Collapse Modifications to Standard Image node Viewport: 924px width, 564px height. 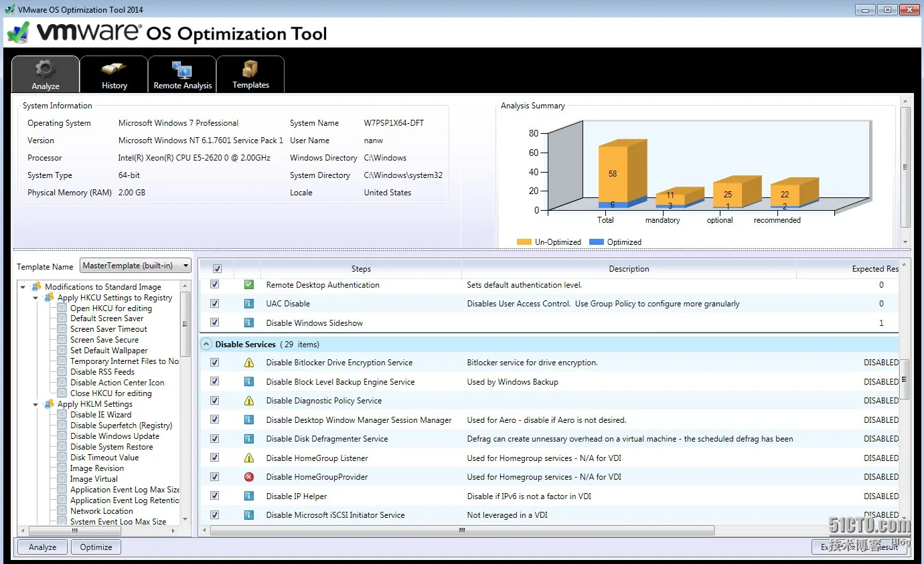point(23,287)
